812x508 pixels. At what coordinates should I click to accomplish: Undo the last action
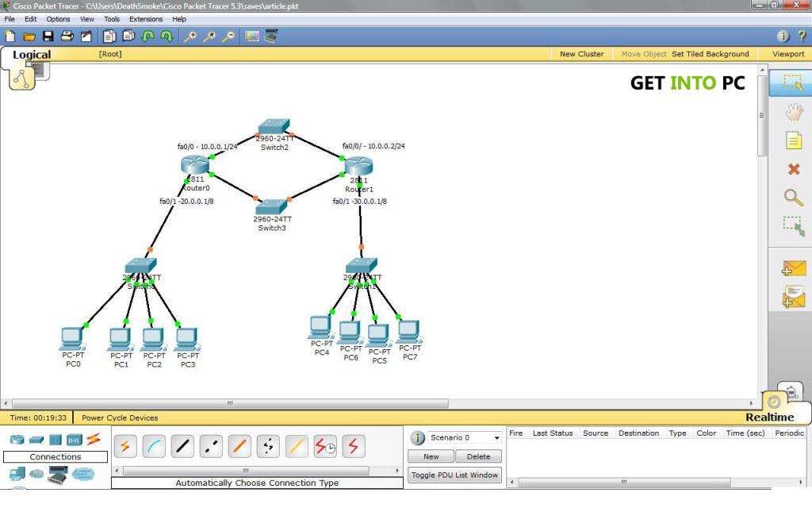click(148, 37)
